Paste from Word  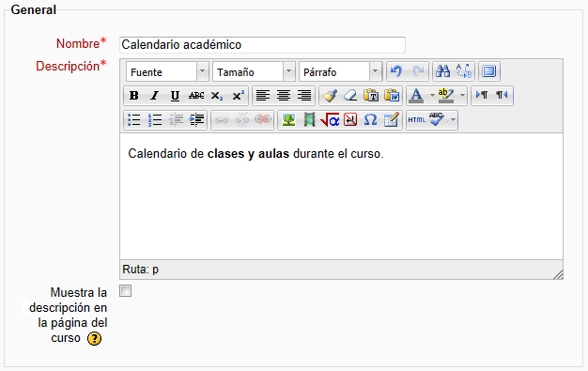coord(392,96)
